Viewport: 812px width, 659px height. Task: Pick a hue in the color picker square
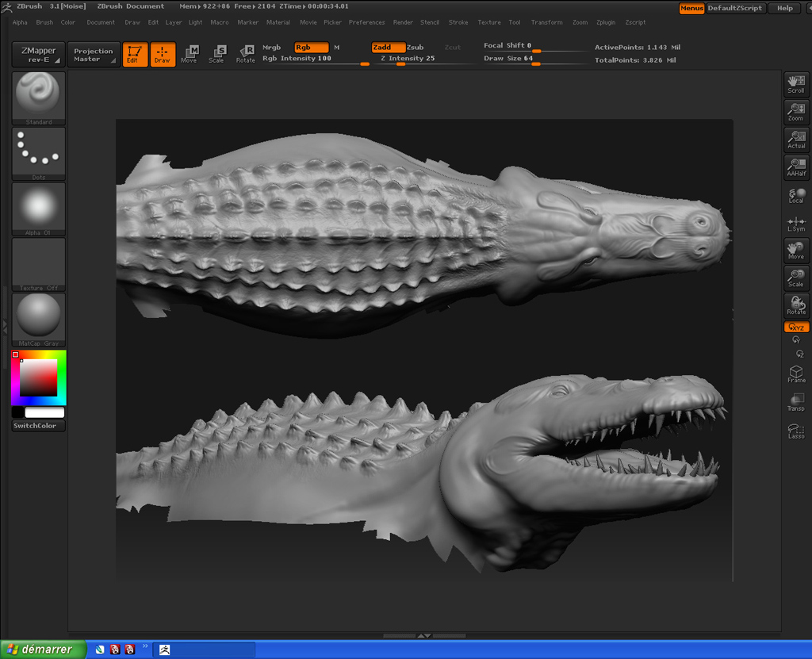pyautogui.click(x=38, y=377)
